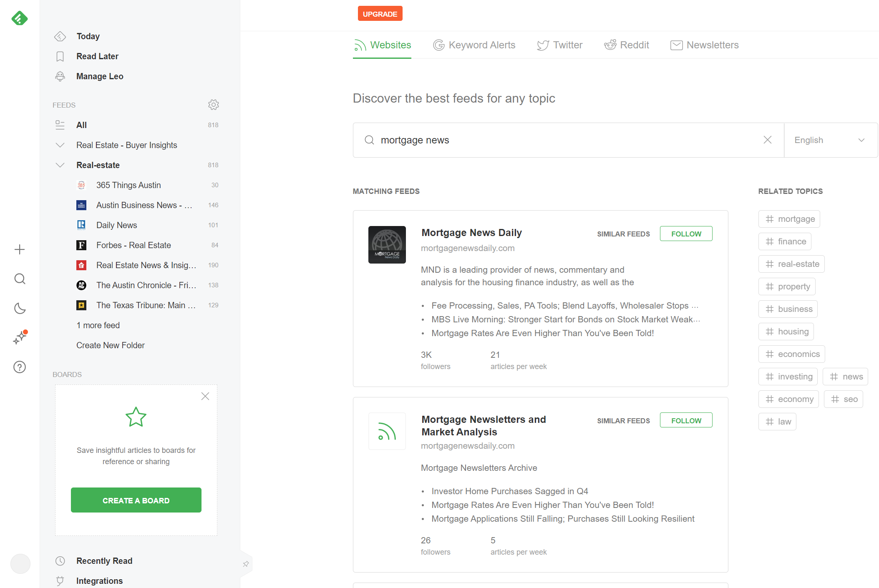Screen dimensions: 879x588
Task: Click the clear X icon in search bar
Action: [x=767, y=140]
